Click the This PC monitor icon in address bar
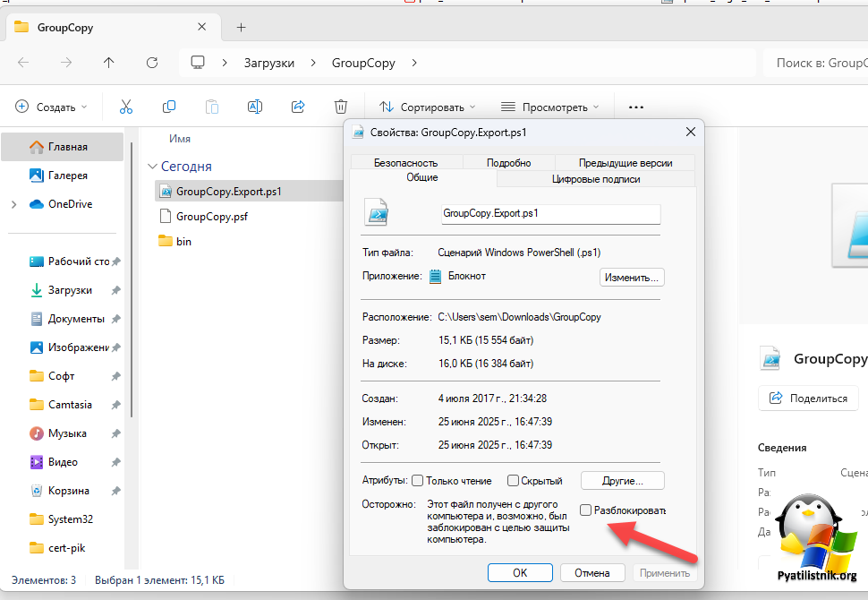868x600 pixels. (198, 63)
